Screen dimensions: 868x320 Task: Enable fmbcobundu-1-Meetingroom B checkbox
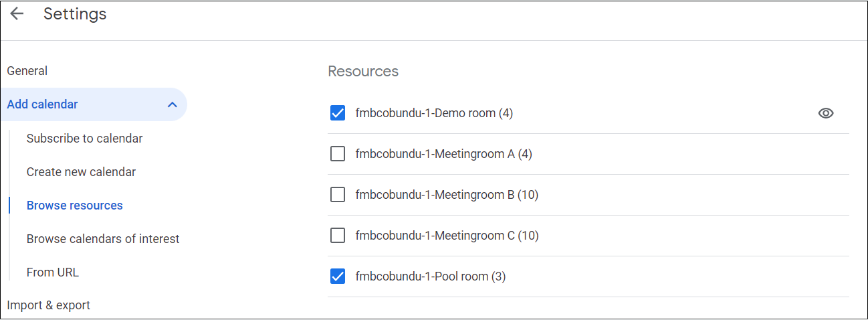point(338,195)
